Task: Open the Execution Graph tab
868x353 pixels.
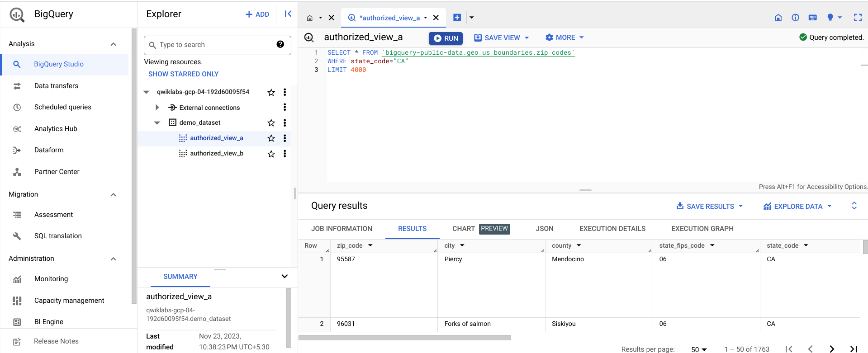Action: tap(702, 229)
